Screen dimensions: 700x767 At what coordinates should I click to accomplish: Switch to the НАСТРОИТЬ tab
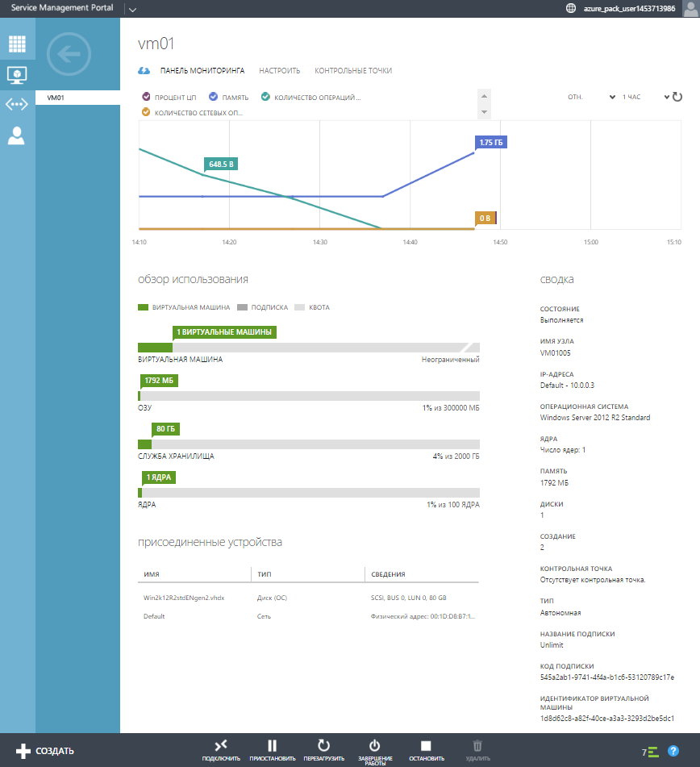(279, 71)
